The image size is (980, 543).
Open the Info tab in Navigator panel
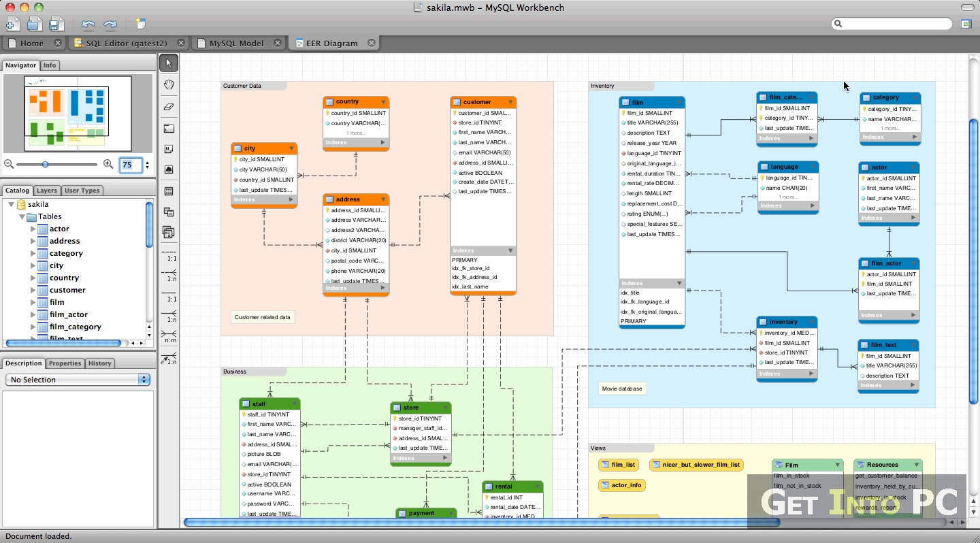click(x=50, y=65)
